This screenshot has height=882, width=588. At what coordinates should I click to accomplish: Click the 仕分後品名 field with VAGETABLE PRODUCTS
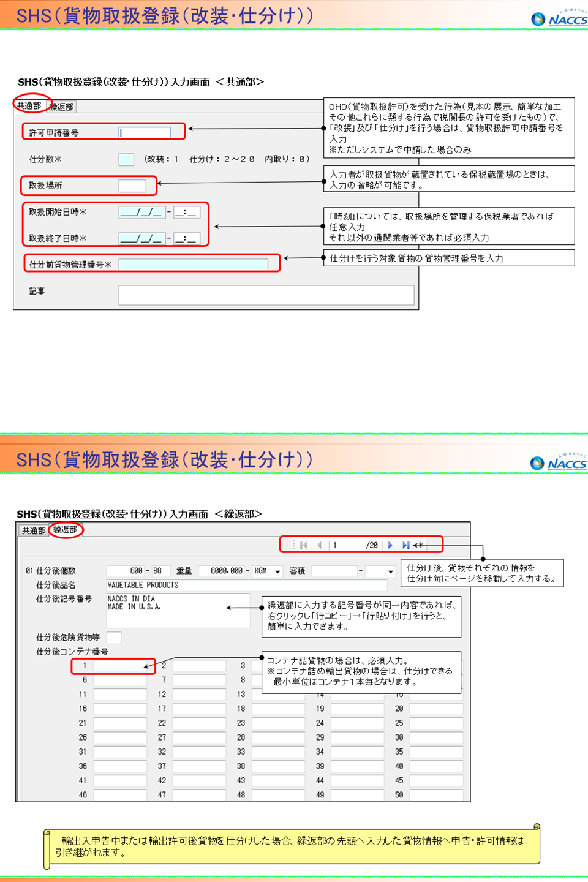tap(247, 586)
